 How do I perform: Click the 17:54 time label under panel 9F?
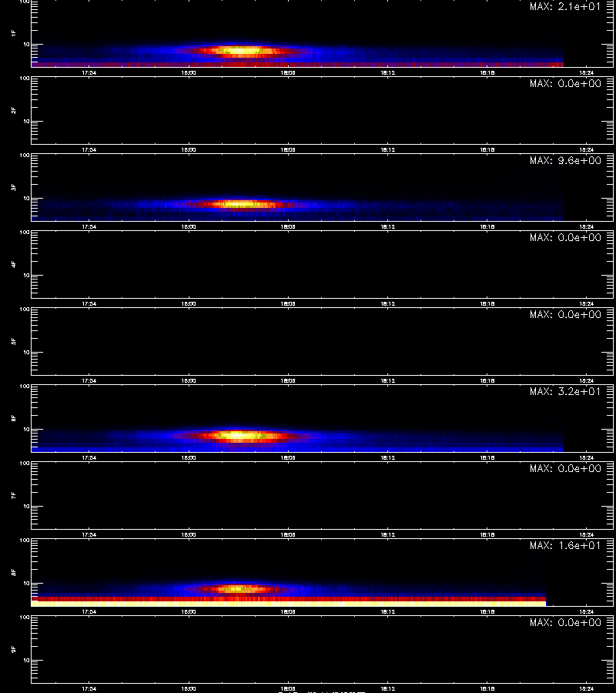point(89,688)
